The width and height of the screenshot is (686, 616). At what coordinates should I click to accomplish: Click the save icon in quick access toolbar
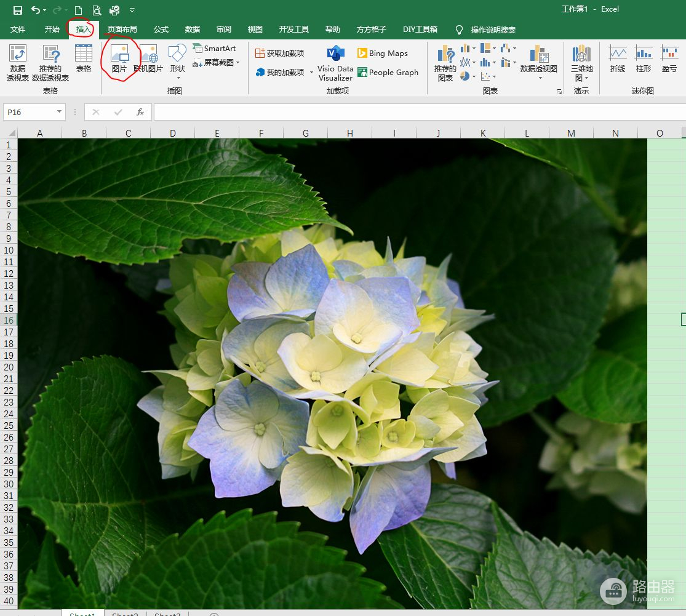pyautogui.click(x=17, y=10)
